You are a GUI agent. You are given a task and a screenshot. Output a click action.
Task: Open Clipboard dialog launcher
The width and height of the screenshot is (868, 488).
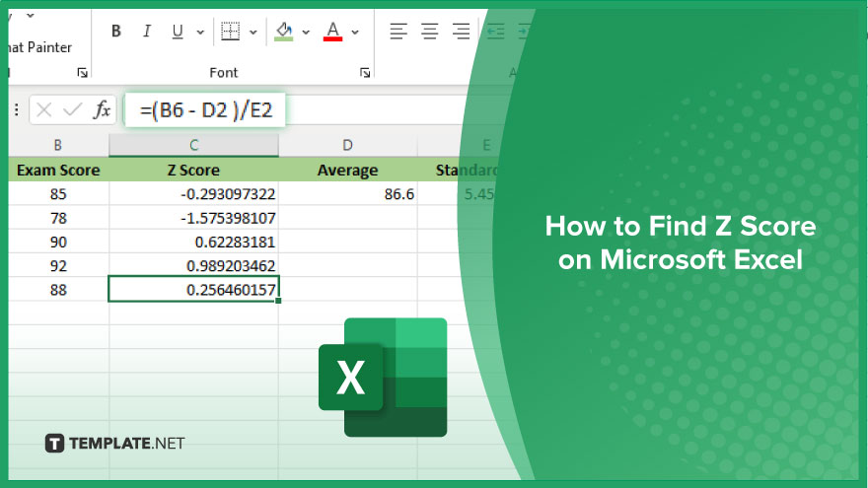pyautogui.click(x=83, y=73)
